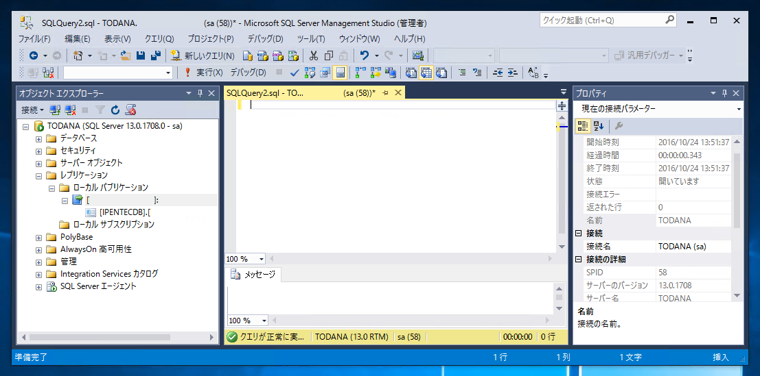Click the Copy icon
760x376 pixels.
pos(329,56)
